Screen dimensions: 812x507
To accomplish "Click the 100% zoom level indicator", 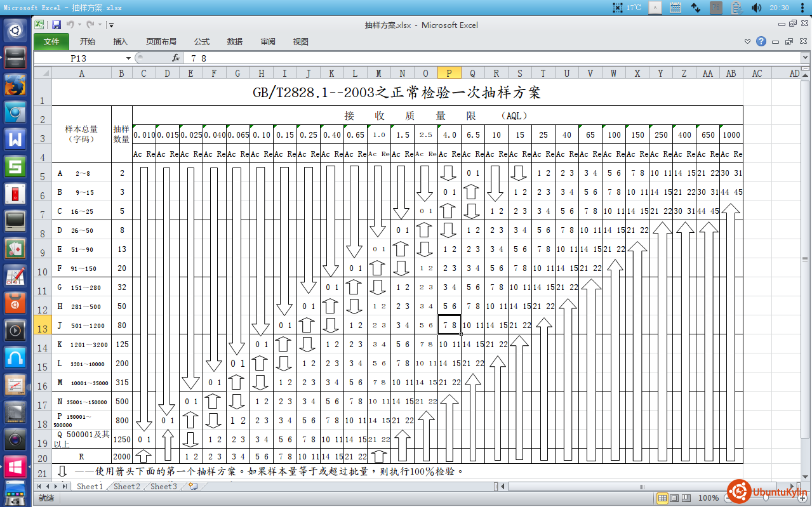I will pos(708,498).
